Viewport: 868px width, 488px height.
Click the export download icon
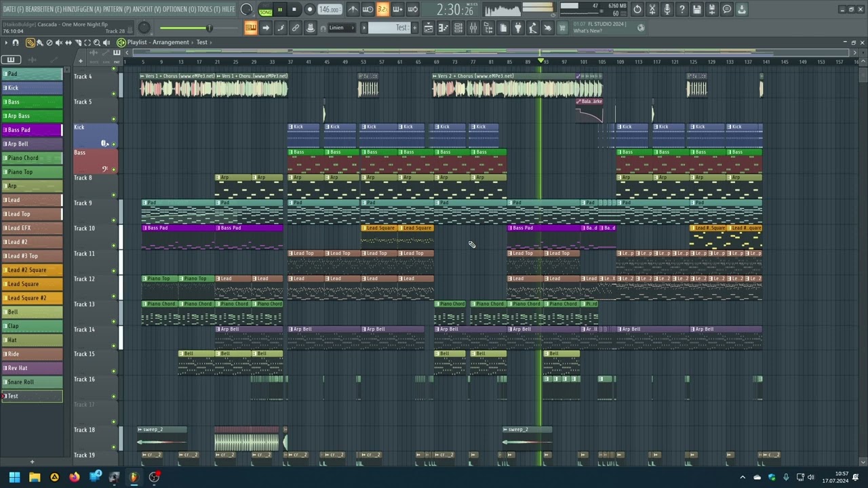tap(741, 9)
